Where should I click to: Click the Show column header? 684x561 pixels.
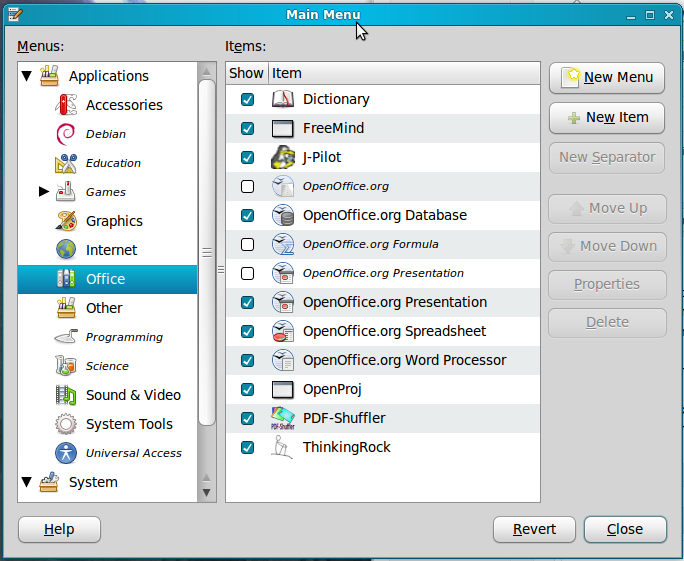[x=246, y=73]
